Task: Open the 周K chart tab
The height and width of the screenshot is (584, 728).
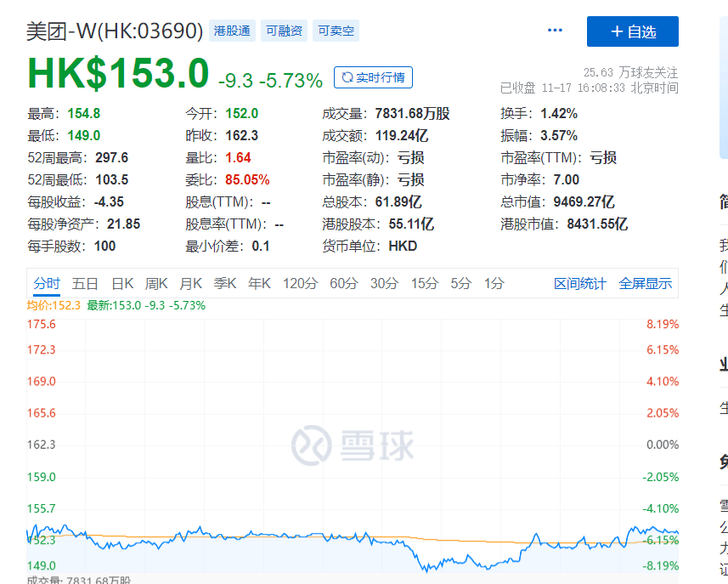Action: (156, 284)
